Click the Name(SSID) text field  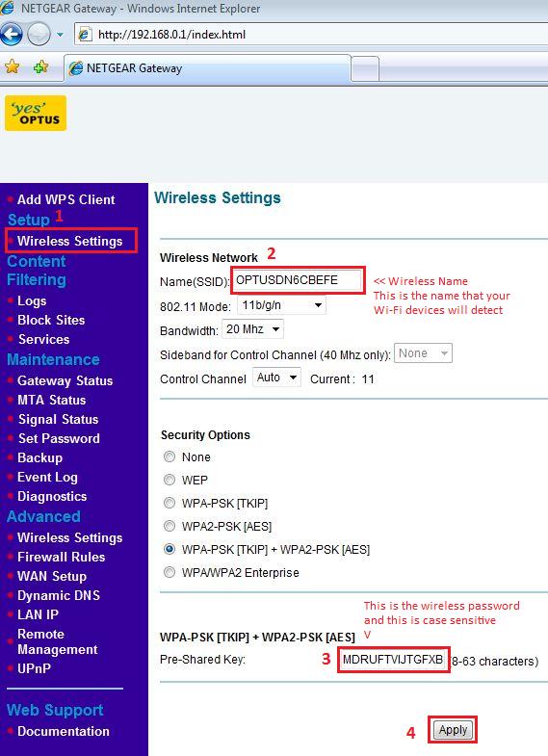coord(297,280)
